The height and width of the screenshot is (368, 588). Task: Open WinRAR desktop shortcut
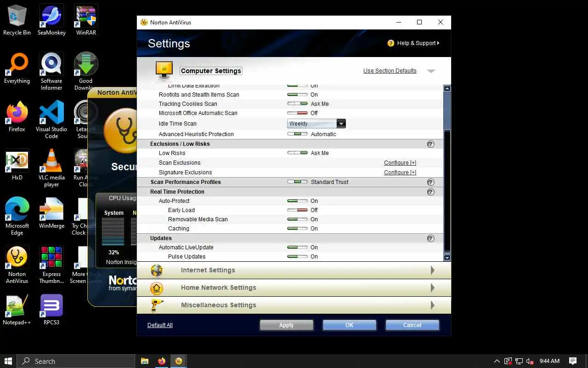86,20
